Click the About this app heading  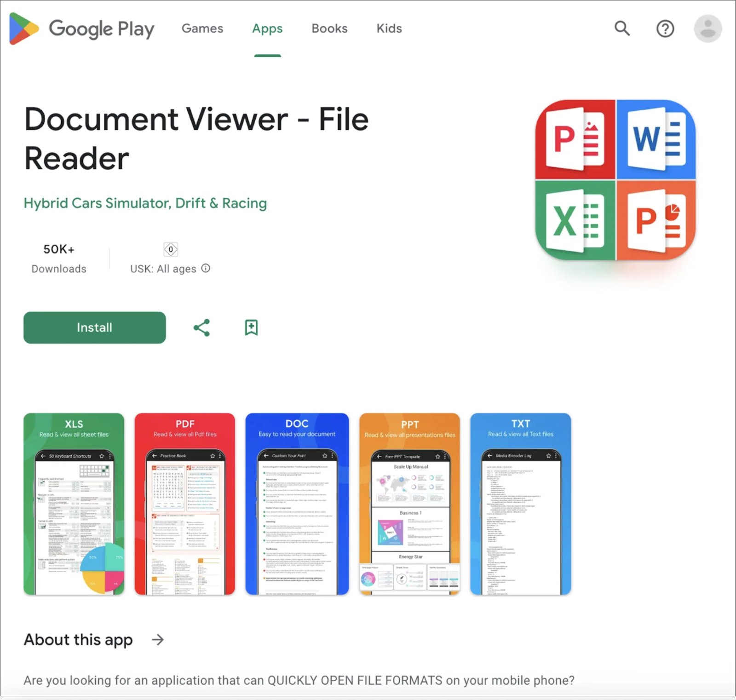[x=78, y=639]
